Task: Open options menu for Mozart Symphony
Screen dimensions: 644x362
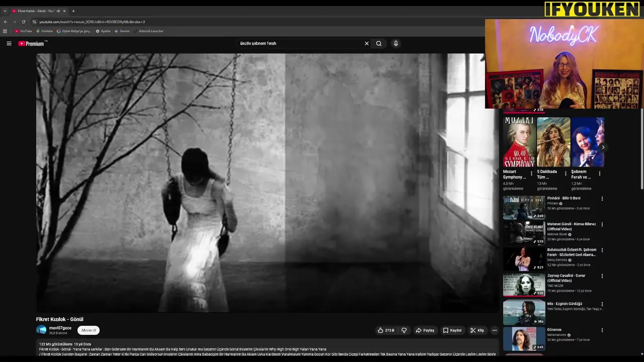Action: (x=531, y=173)
